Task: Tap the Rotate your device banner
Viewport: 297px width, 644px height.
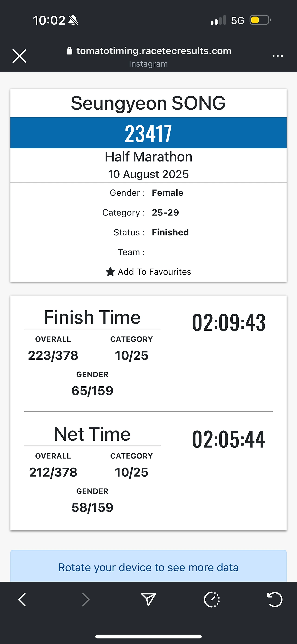Action: (x=148, y=567)
